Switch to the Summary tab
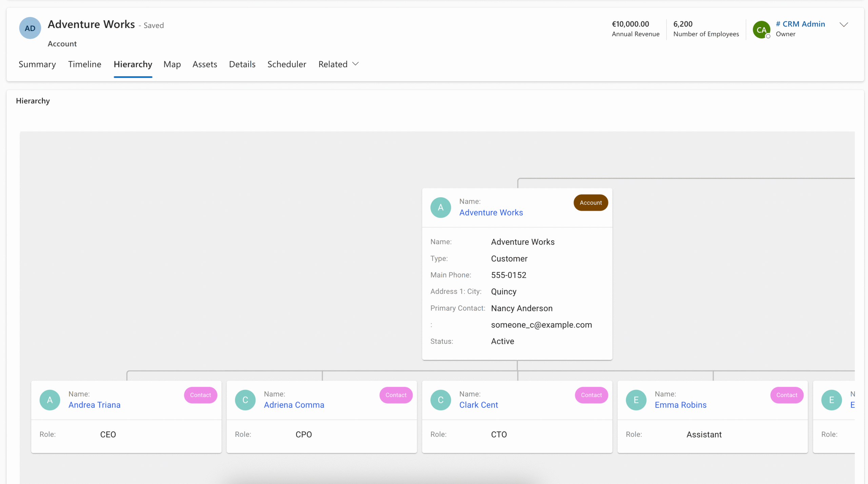The width and height of the screenshot is (868, 484). 37,64
